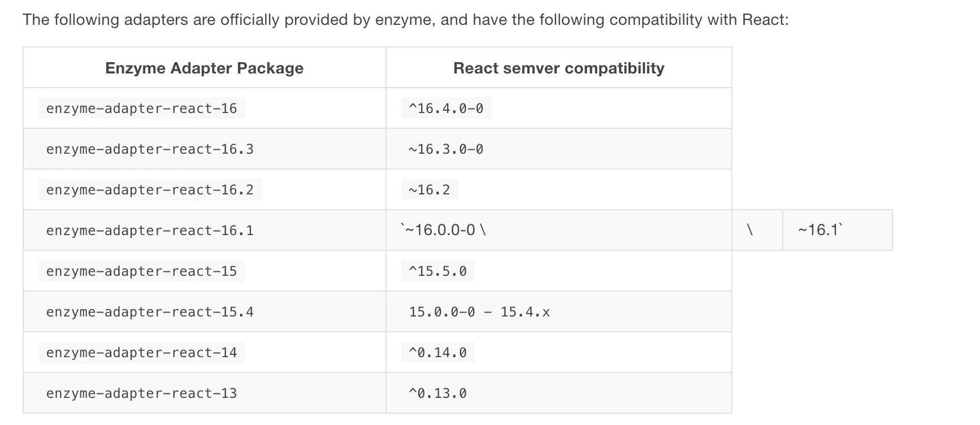This screenshot has width=980, height=425.
Task: Click the enzyme-adapter-react-16 package name
Action: click(x=141, y=109)
